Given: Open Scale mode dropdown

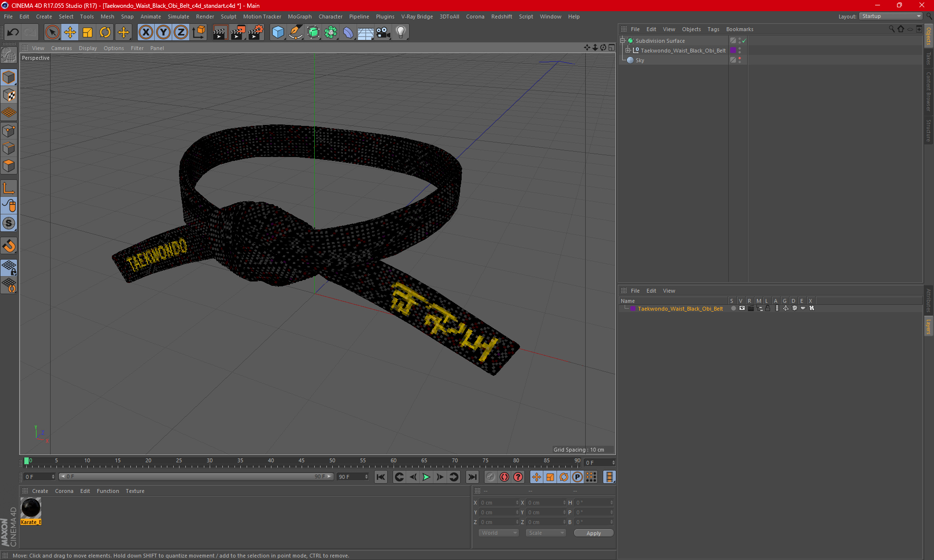Looking at the screenshot, I should coord(546,533).
